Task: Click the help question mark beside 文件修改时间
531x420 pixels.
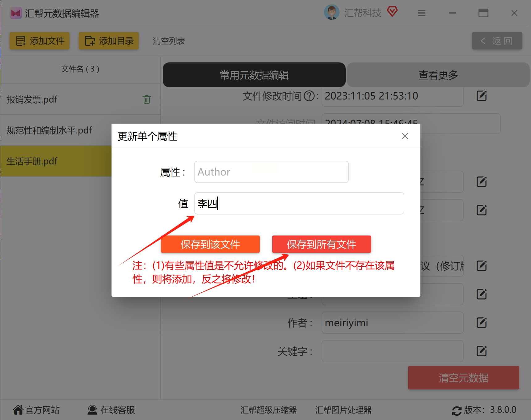Action: pos(309,96)
